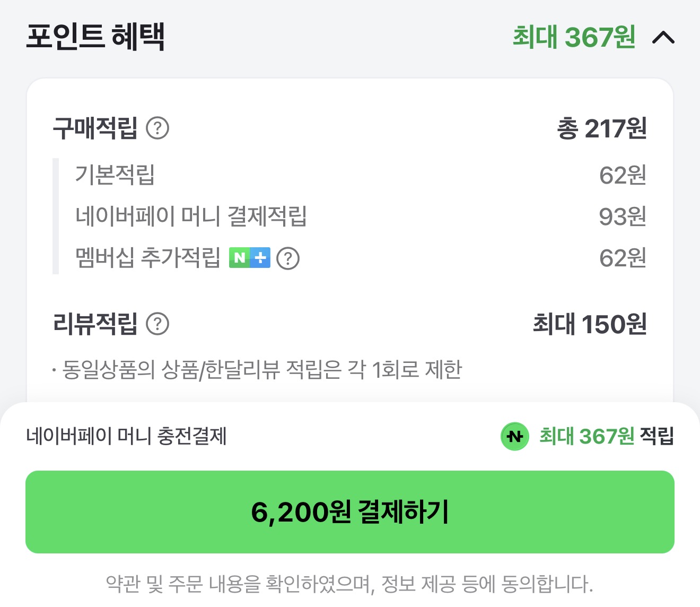
Task: Tap the 93원 결제적립 amount
Action: pyautogui.click(x=622, y=216)
